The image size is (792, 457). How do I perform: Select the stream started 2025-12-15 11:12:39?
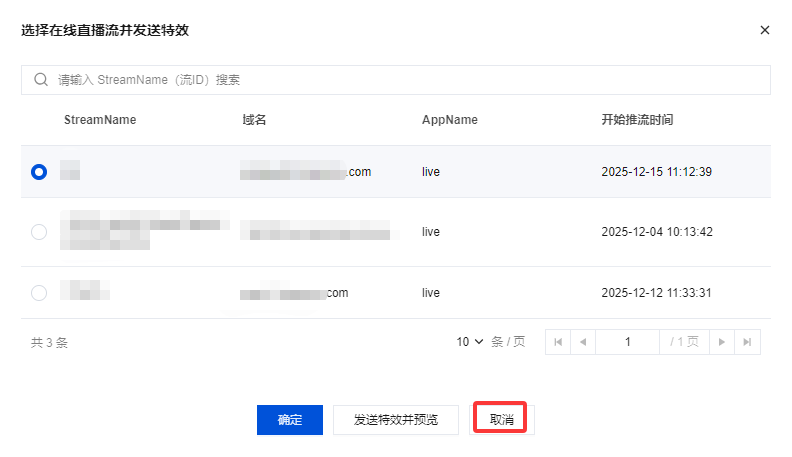[39, 172]
